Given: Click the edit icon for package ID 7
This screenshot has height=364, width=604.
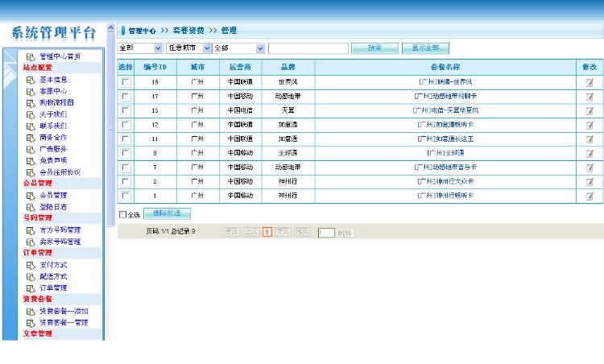Looking at the screenshot, I should (590, 168).
